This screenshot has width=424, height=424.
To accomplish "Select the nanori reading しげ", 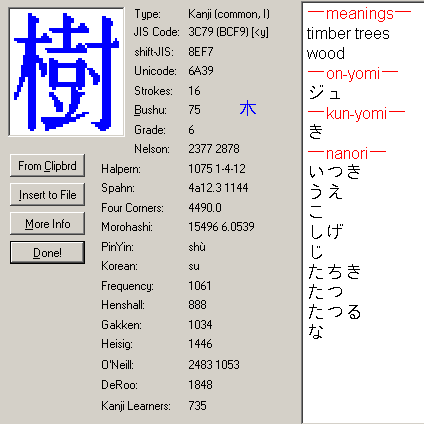I will click(x=326, y=232).
